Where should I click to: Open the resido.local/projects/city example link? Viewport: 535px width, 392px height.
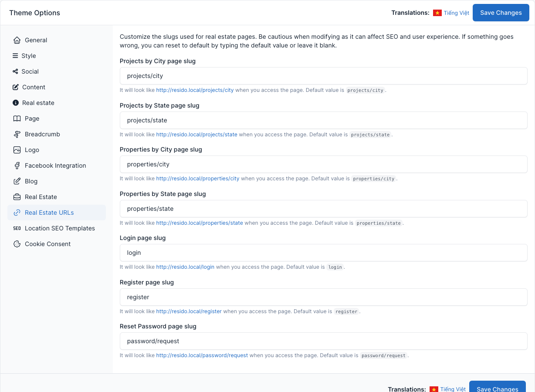point(195,90)
